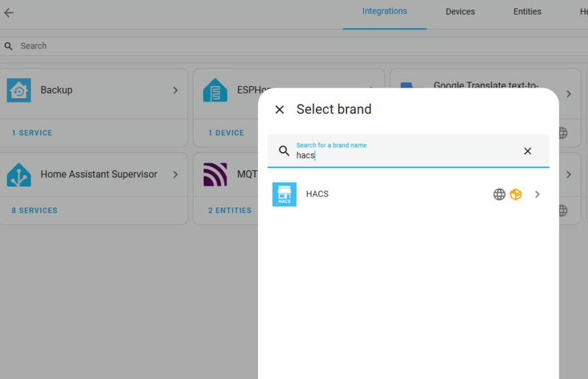The image size is (588, 379).
Task: Switch to the Devices tab
Action: [x=460, y=12]
